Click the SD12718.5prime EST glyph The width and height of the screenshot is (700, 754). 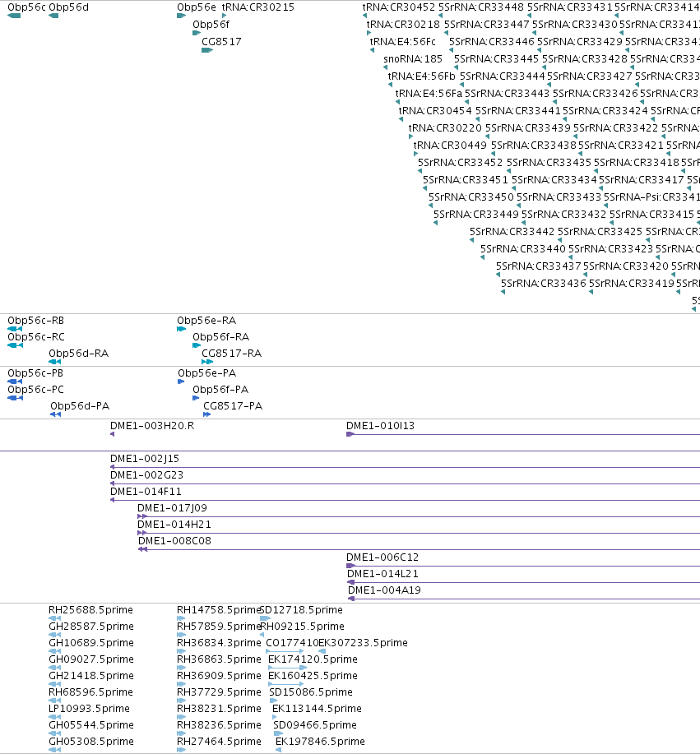tap(265, 618)
